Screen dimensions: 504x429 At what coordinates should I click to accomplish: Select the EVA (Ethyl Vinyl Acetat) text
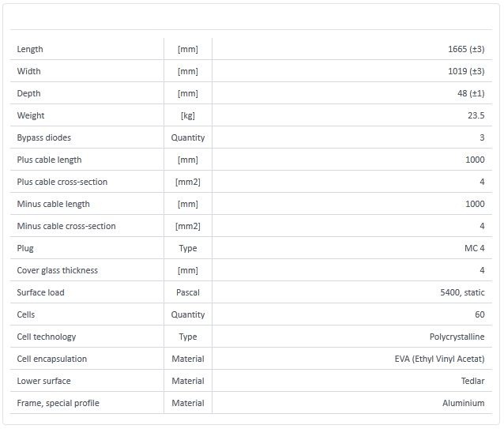[x=439, y=359]
